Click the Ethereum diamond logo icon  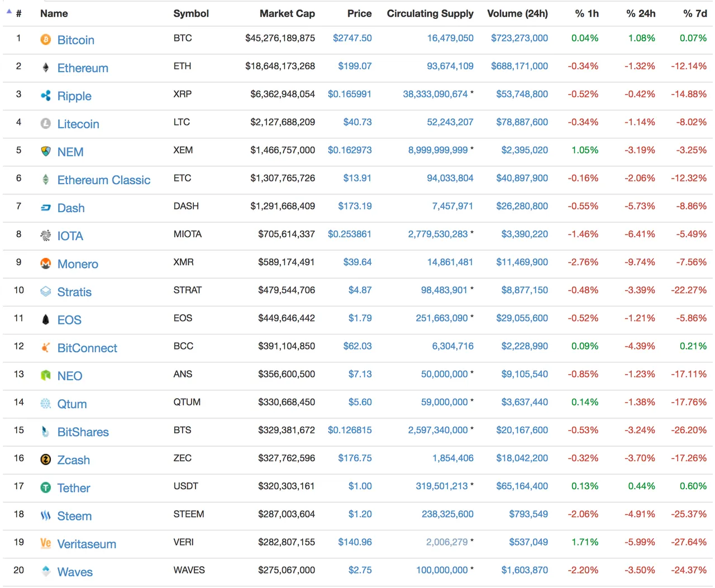tap(46, 68)
